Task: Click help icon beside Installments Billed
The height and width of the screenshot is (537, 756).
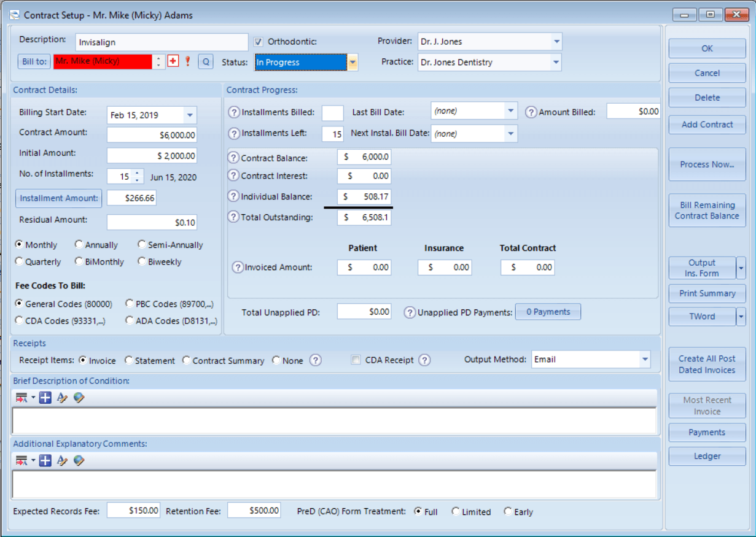Action: click(234, 112)
